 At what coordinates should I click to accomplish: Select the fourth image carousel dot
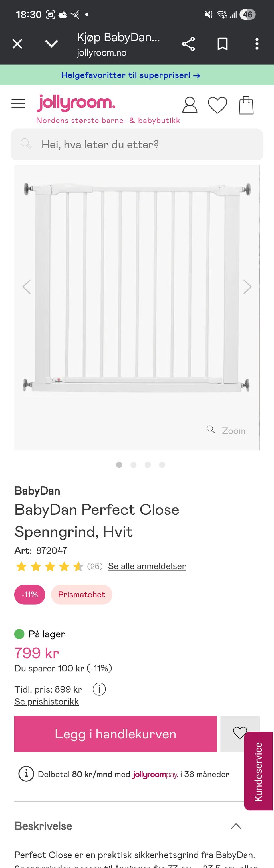[x=162, y=465]
